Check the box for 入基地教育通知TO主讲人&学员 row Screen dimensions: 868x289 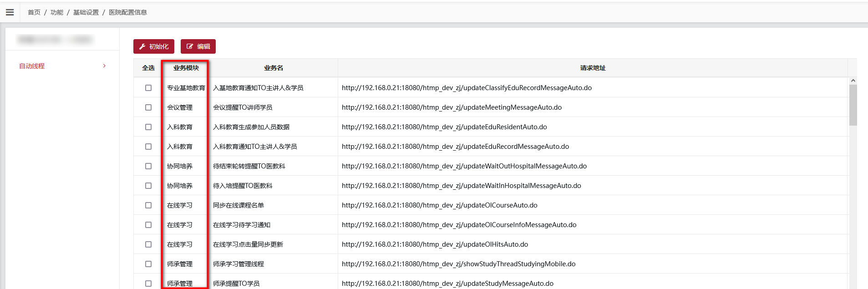click(148, 88)
